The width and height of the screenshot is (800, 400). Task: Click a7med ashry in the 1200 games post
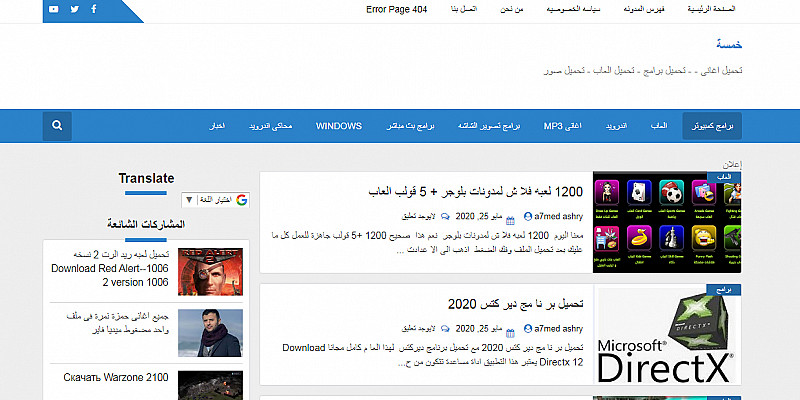558,216
